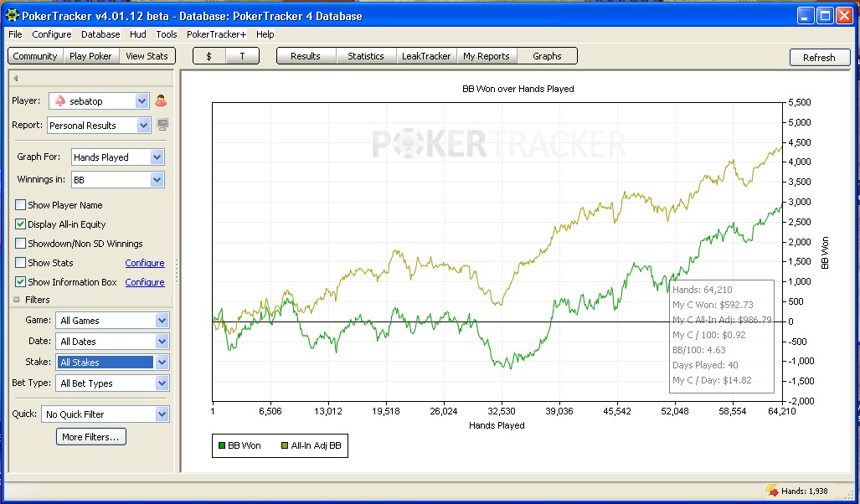This screenshot has width=860, height=504.
Task: Click the olive All-In Adj BB legend swatch
Action: pyautogui.click(x=284, y=446)
